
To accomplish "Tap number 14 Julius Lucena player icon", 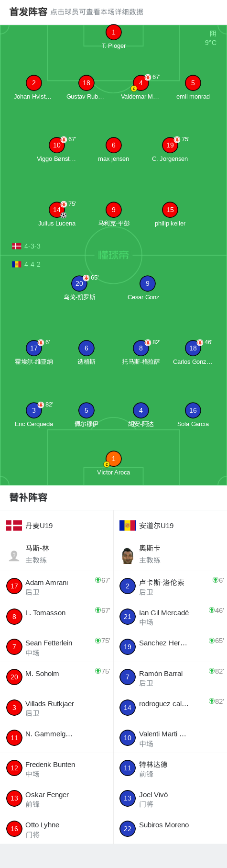I will (57, 210).
